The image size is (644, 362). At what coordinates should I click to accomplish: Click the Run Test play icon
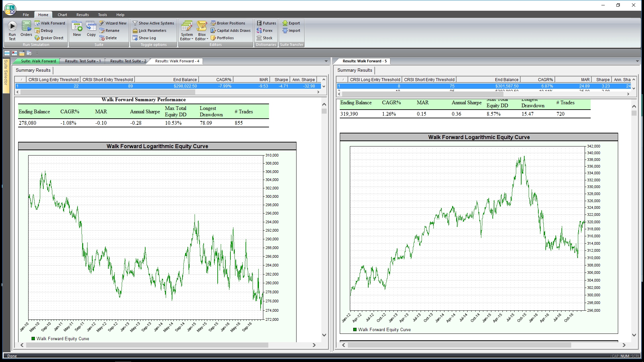pos(12,26)
